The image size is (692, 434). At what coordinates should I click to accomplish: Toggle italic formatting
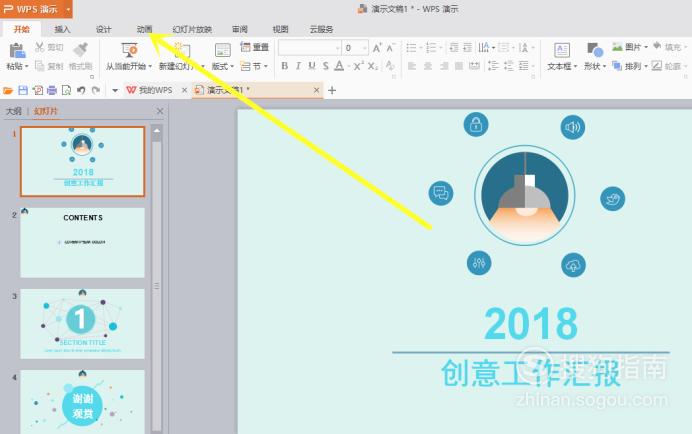[298, 66]
